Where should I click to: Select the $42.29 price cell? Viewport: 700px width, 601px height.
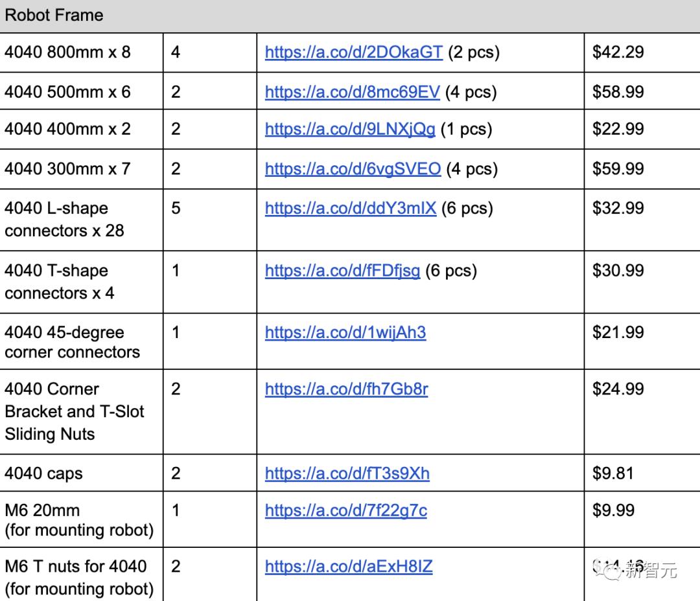[618, 52]
